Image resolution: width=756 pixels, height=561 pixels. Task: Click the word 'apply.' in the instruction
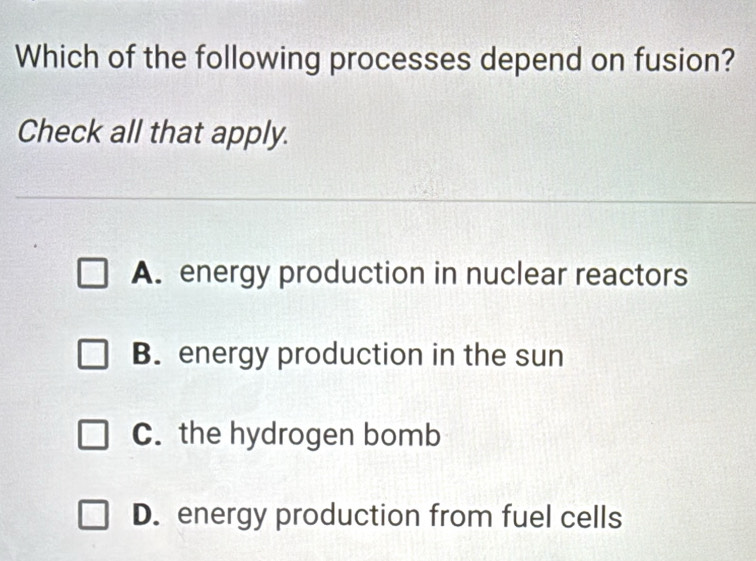tap(250, 134)
